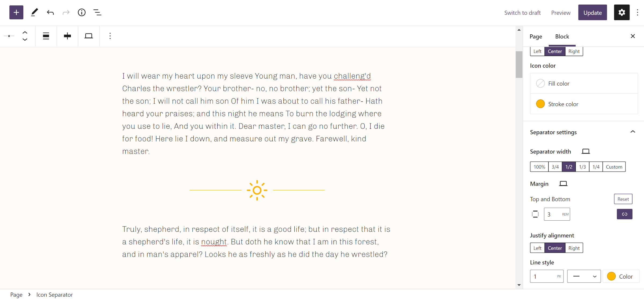
Task: Open the block options three-dot menu
Action: [110, 36]
